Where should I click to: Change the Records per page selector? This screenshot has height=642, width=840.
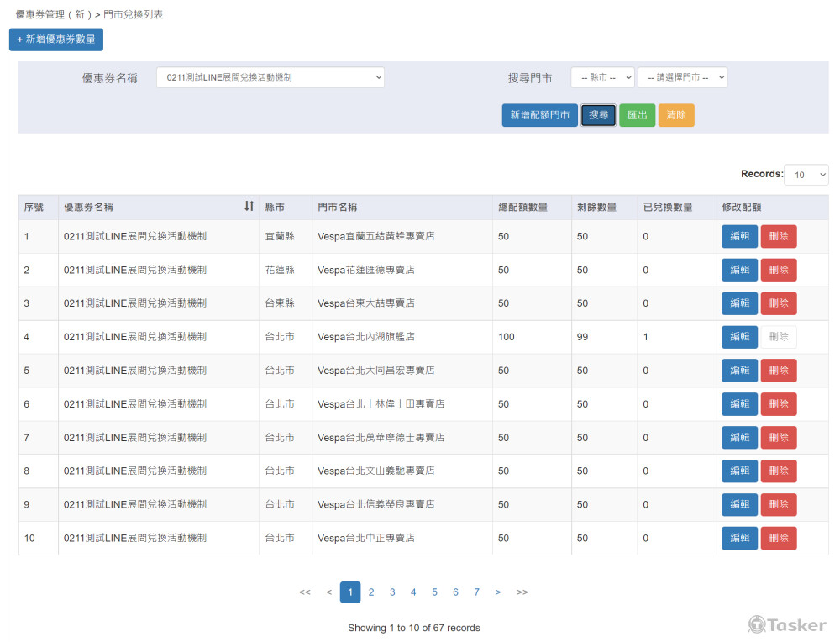[806, 175]
